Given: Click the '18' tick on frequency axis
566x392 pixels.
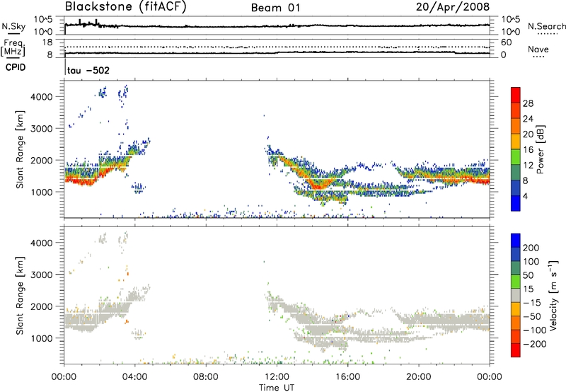Looking at the screenshot, I should pos(47,42).
